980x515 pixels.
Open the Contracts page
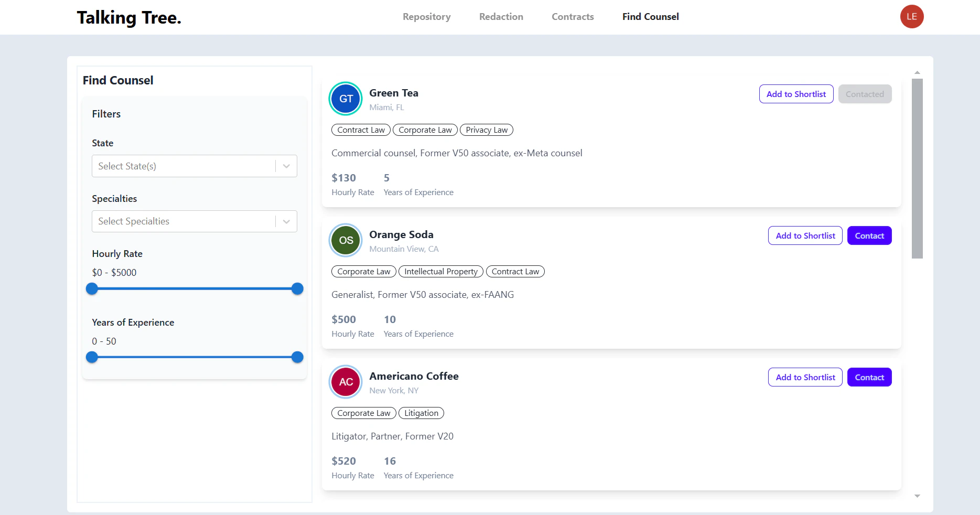(572, 16)
